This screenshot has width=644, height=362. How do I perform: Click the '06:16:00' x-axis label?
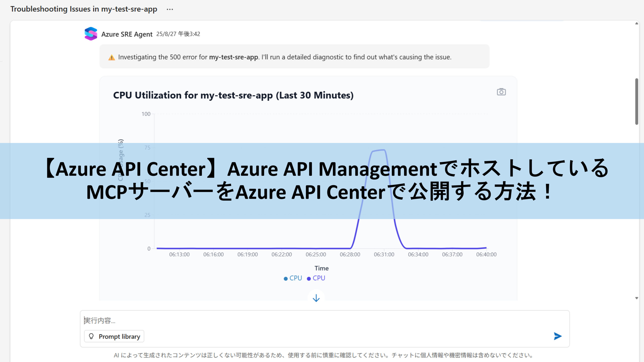[x=213, y=254]
